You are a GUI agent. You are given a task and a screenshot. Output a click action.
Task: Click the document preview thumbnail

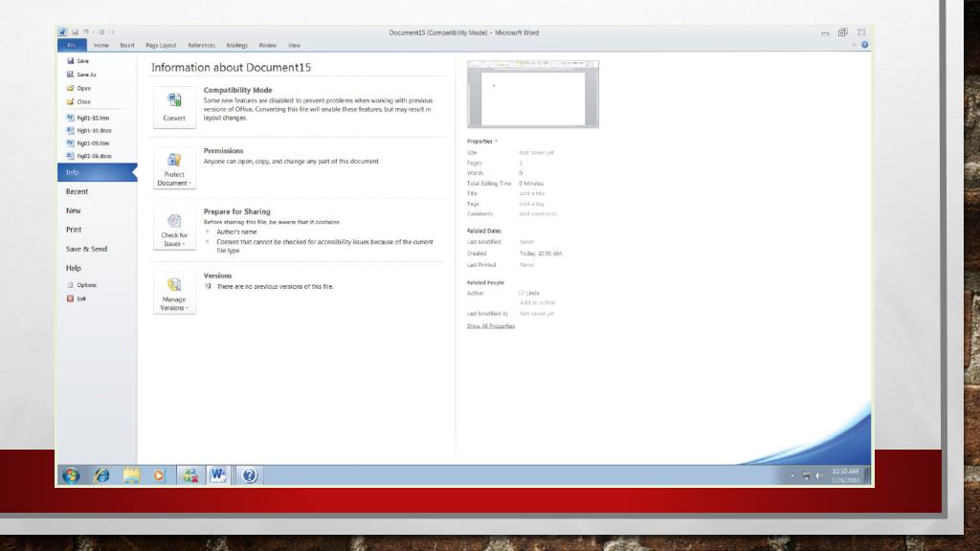[x=532, y=95]
